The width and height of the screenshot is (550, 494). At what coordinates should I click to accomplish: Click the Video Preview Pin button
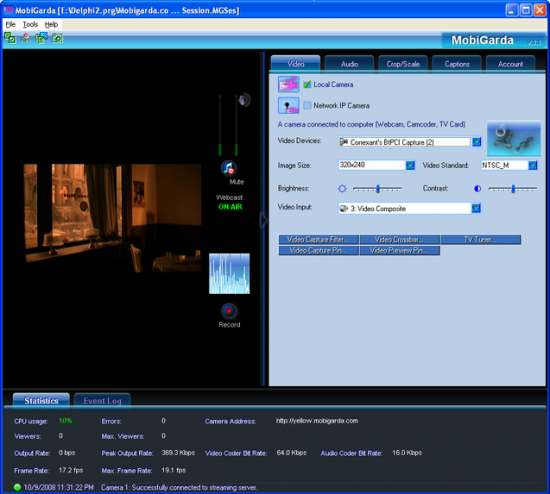click(400, 251)
